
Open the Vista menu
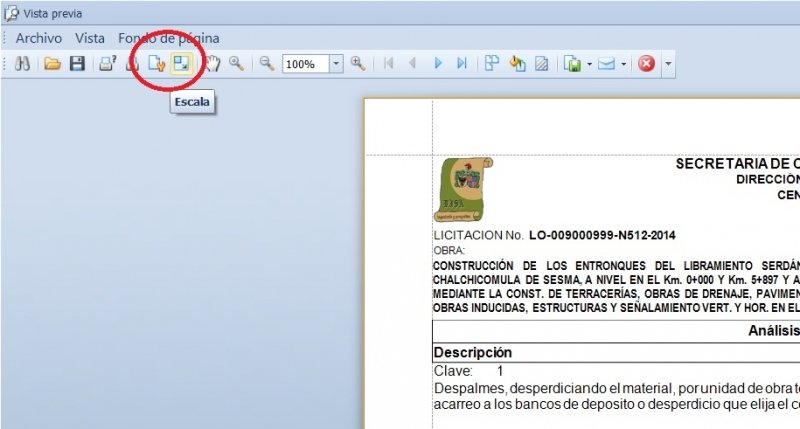90,38
